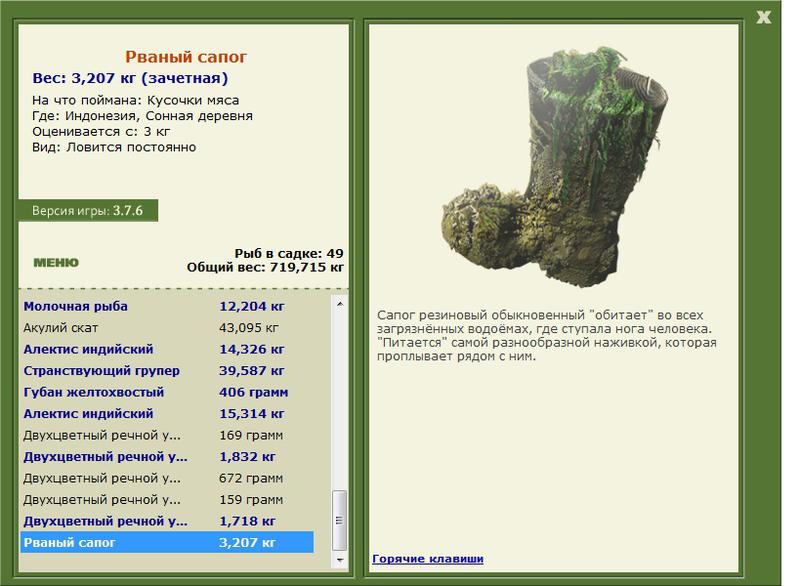The image size is (800, 586).
Task: Choose Алектис индийский weighing 14,326 кг
Action: (x=88, y=349)
